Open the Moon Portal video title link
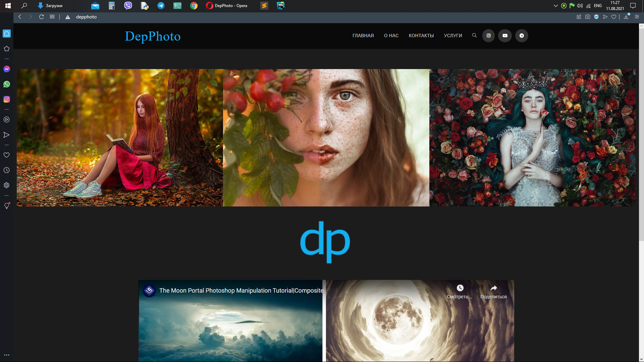This screenshot has width=644, height=362. click(241, 291)
